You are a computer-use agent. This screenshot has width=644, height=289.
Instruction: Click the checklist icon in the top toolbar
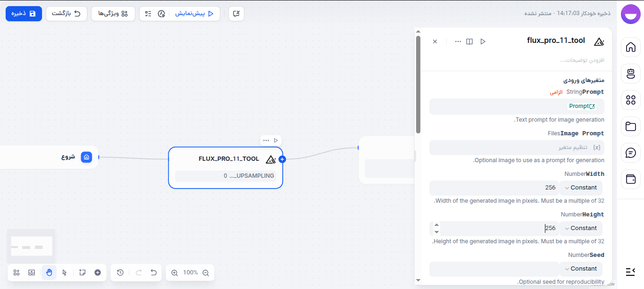(x=148, y=14)
